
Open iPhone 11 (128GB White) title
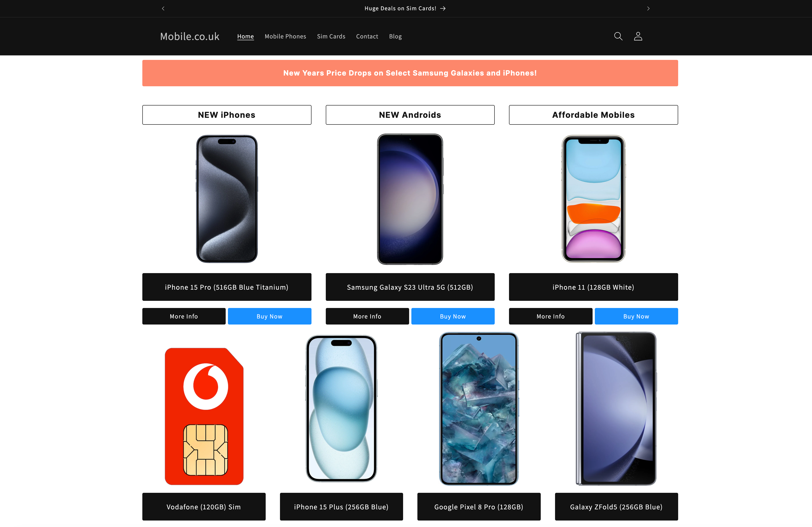point(593,287)
